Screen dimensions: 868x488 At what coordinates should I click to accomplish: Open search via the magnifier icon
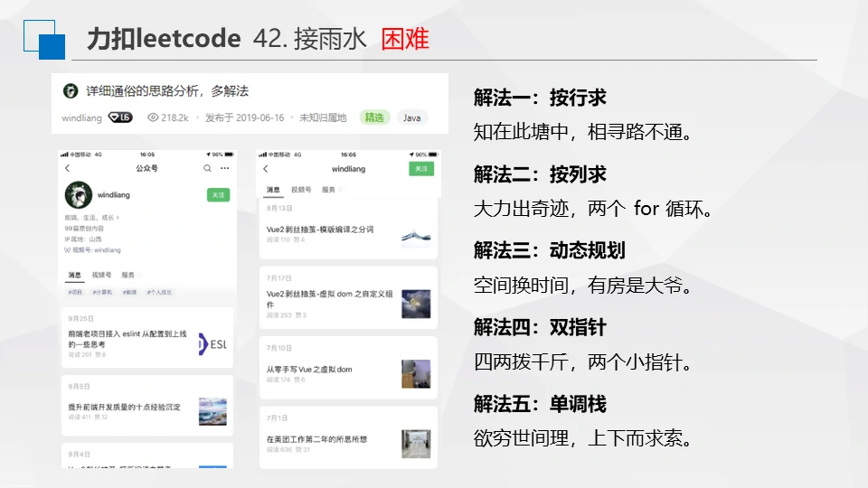point(207,168)
